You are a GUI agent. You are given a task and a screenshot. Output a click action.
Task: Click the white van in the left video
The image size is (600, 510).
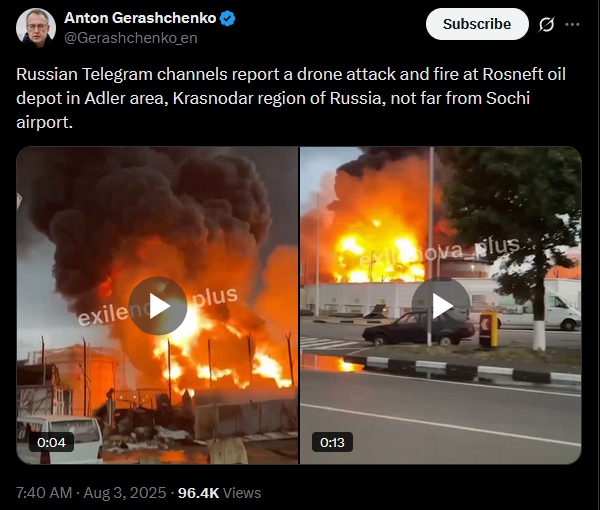[x=59, y=440]
